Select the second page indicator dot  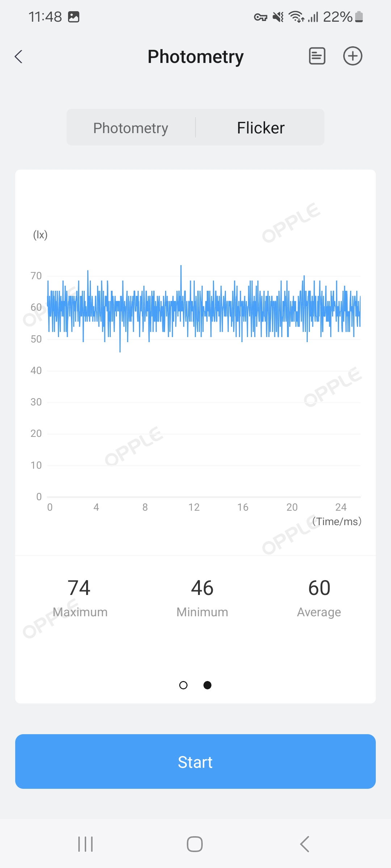pyautogui.click(x=207, y=685)
